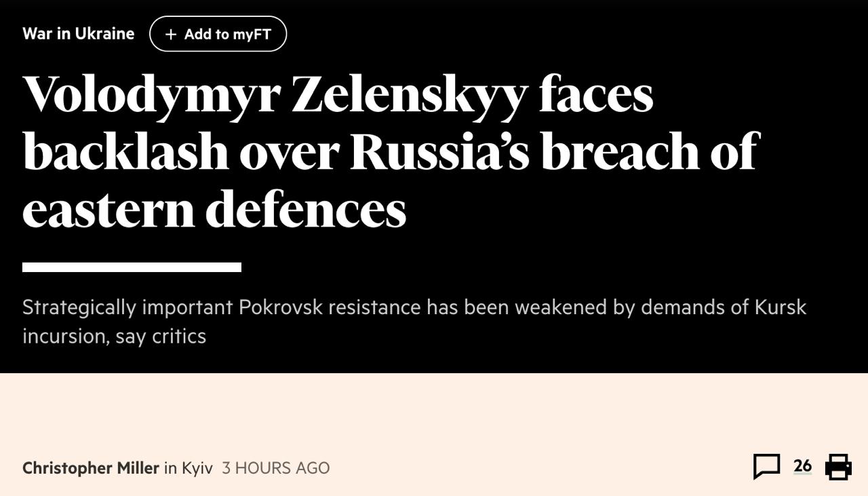Click the word "defences" in the headline
This screenshot has width=868, height=496.
tap(305, 209)
